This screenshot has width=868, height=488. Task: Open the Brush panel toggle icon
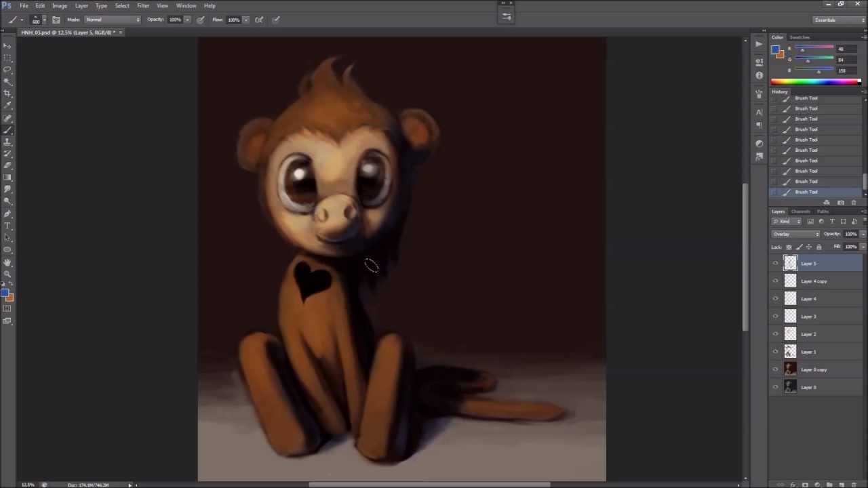(x=56, y=20)
